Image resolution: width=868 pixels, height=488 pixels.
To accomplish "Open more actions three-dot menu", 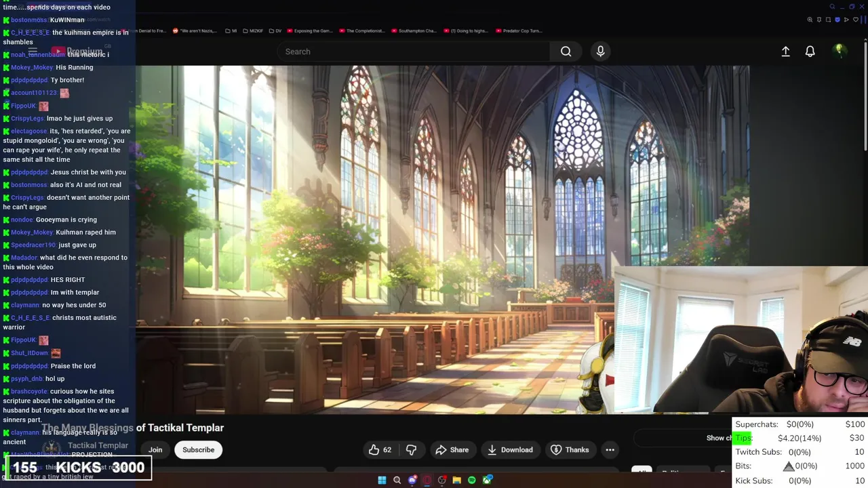I will coord(610,449).
